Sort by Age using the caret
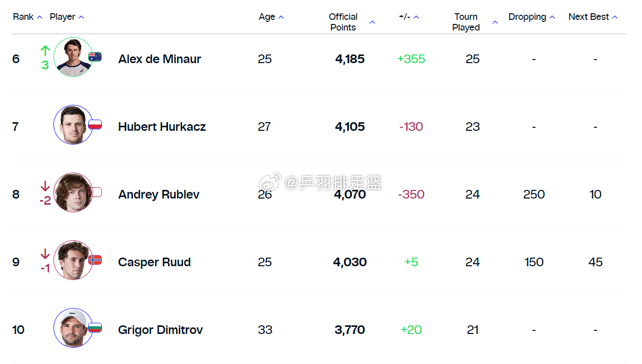 tap(281, 17)
